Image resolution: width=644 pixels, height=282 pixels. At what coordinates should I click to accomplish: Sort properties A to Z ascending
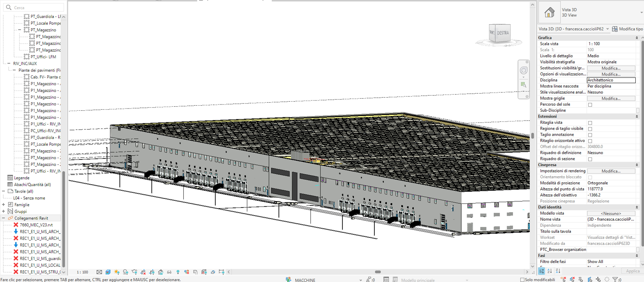click(x=550, y=271)
